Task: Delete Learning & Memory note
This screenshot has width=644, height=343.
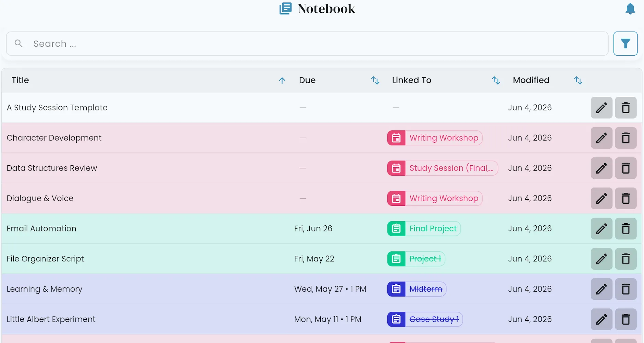Action: tap(626, 289)
